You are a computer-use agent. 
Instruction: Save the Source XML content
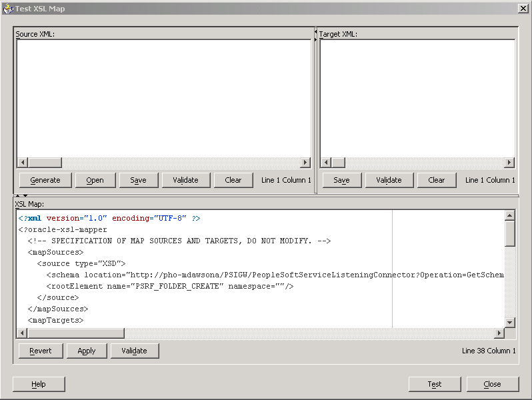pyautogui.click(x=139, y=180)
